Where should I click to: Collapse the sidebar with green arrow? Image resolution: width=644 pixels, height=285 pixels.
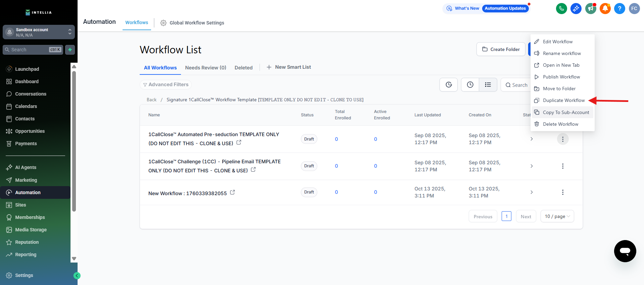click(x=77, y=276)
